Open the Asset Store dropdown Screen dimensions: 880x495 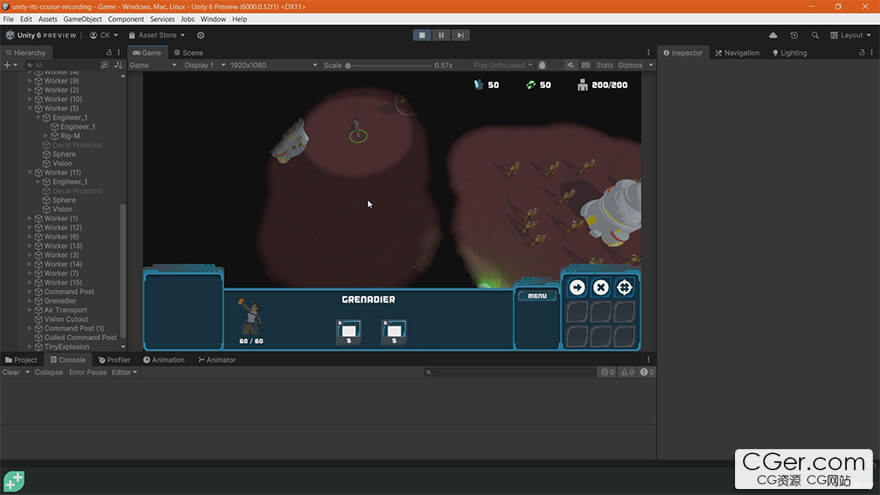tap(157, 35)
